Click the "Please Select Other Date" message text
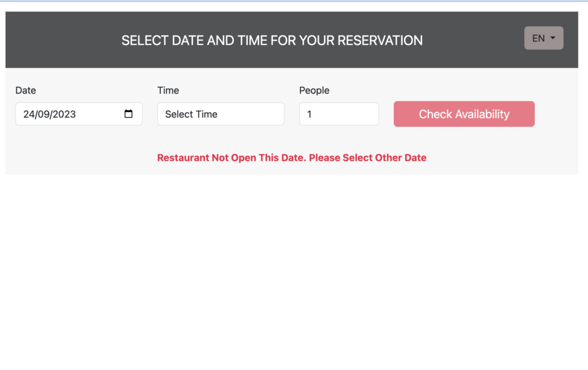 click(x=367, y=157)
